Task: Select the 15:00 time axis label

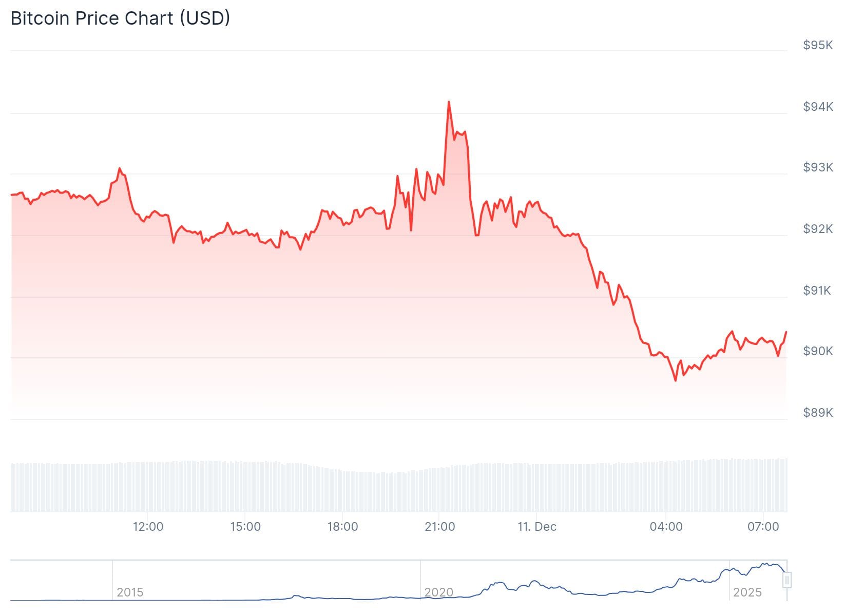Action: click(245, 527)
